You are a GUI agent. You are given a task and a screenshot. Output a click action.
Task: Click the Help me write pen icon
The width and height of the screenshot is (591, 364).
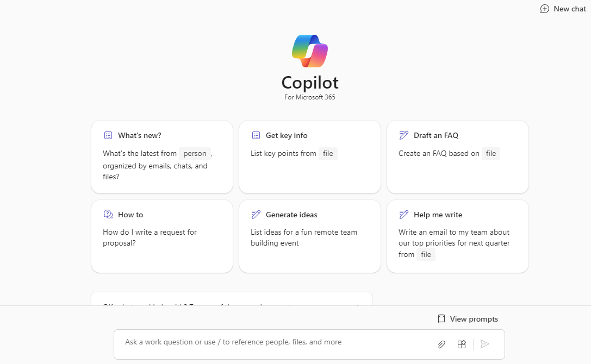click(x=403, y=214)
